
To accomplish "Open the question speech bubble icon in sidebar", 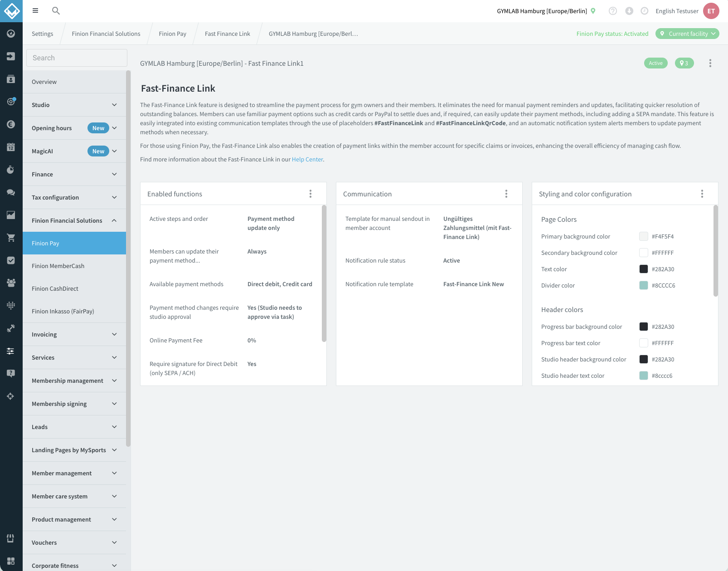I will tap(11, 374).
